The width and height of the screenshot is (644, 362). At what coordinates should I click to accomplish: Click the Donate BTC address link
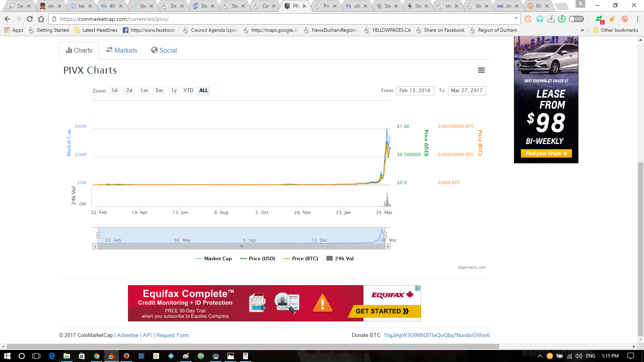[437, 335]
